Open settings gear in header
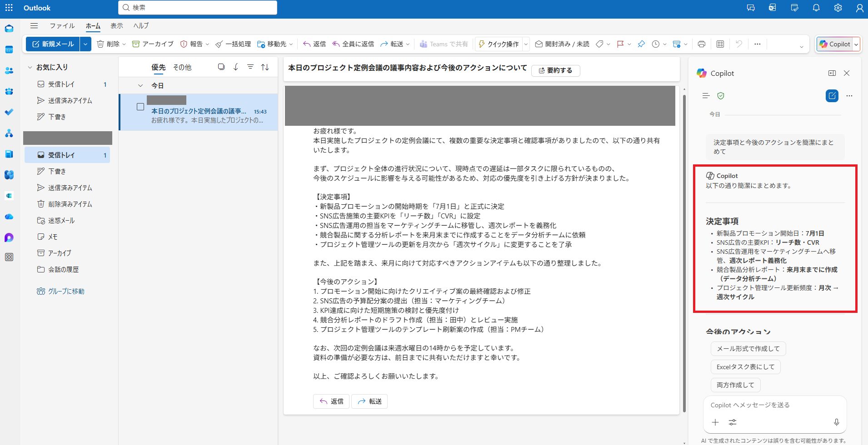Viewport: 868px width, 445px height. click(x=838, y=8)
